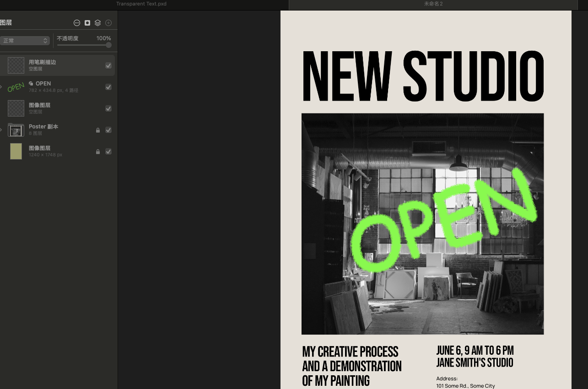Viewport: 588px width, 389px height.
Task: Click the Poster 副本 folder thumbnail
Action: (16, 130)
